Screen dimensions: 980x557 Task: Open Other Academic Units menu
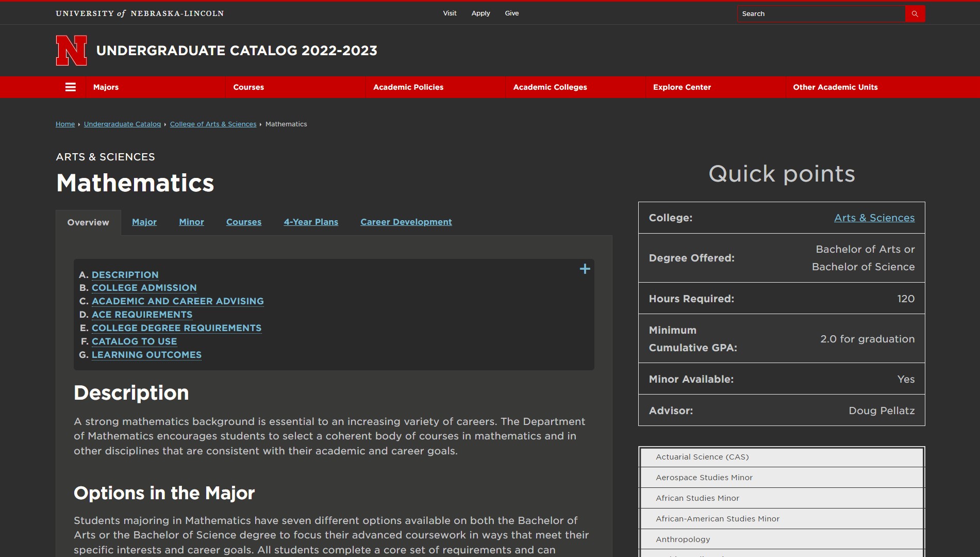[x=835, y=87]
